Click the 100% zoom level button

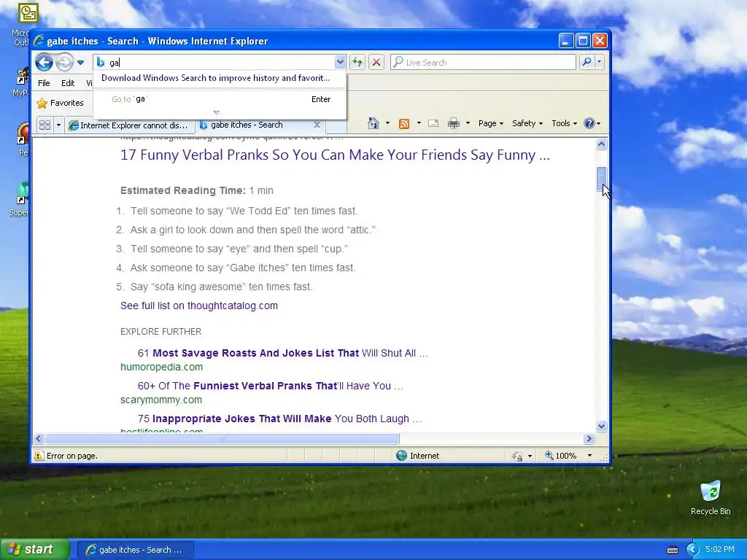(561, 456)
